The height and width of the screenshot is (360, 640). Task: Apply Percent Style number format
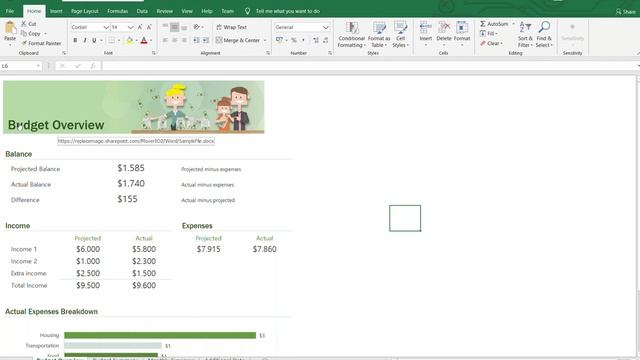(x=293, y=40)
